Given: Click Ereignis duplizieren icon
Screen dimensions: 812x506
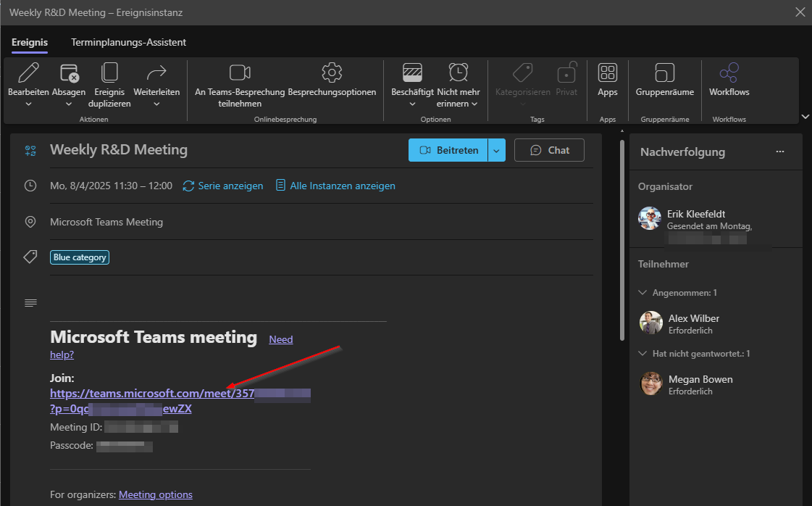Looking at the screenshot, I should tap(109, 72).
